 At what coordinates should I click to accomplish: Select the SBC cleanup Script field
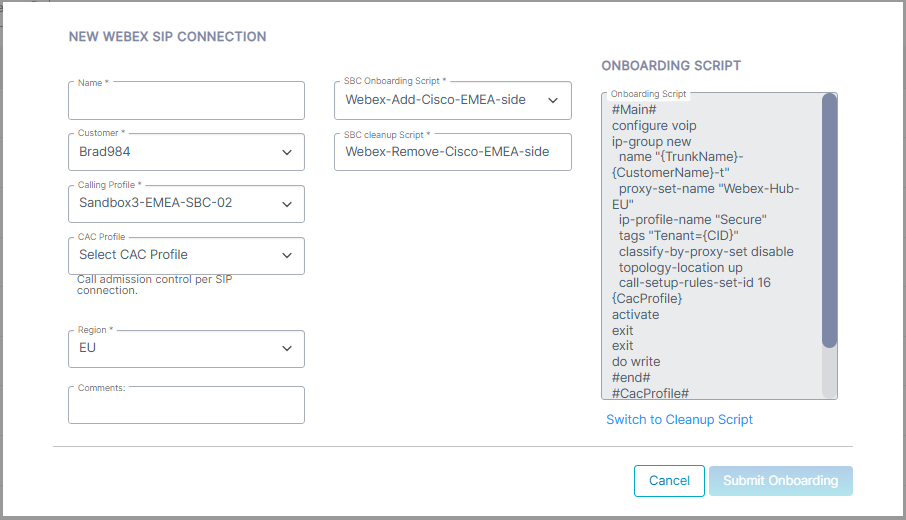tap(452, 152)
